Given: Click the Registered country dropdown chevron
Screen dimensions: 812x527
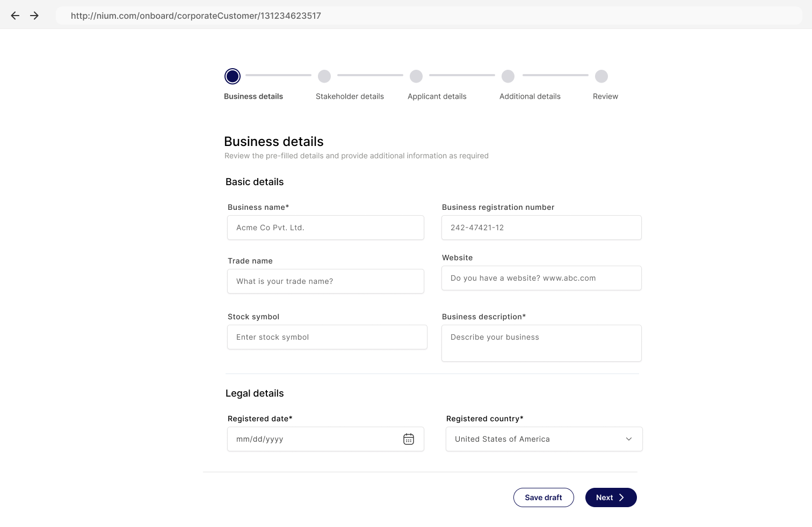Looking at the screenshot, I should [x=628, y=439].
